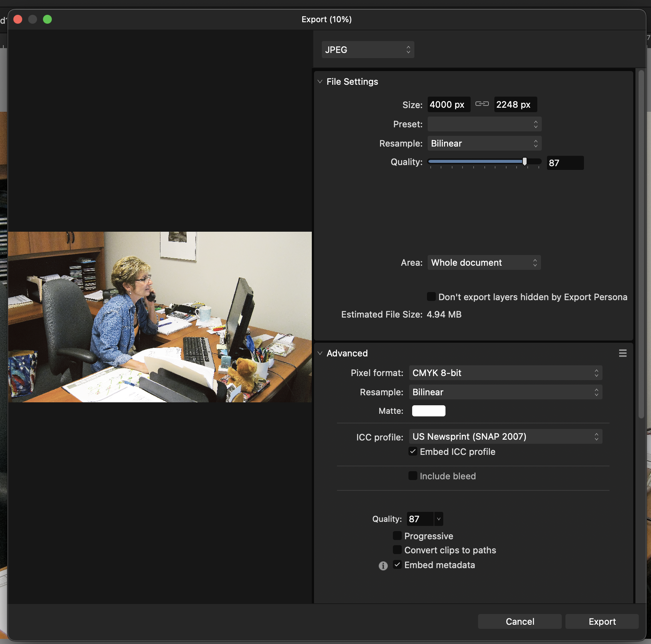Open File Settings Resample Bilinear dropdown

484,143
